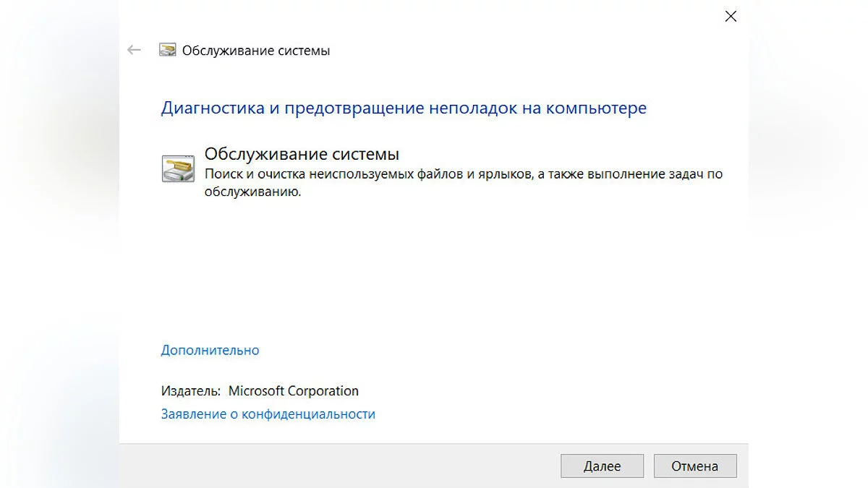Click the description starting "Поиск и очистка неиспользуемых файлов"

464,183
